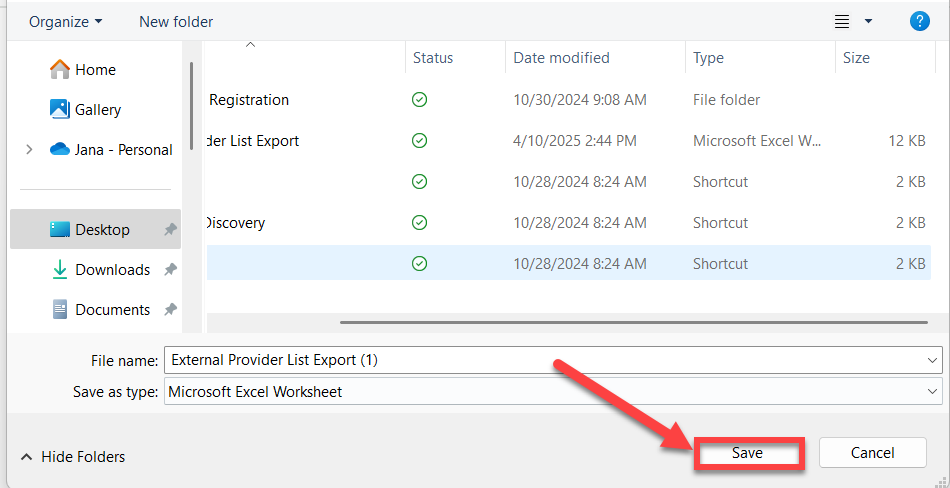The image size is (950, 488).
Task: Click the Cancel button
Action: (x=872, y=453)
